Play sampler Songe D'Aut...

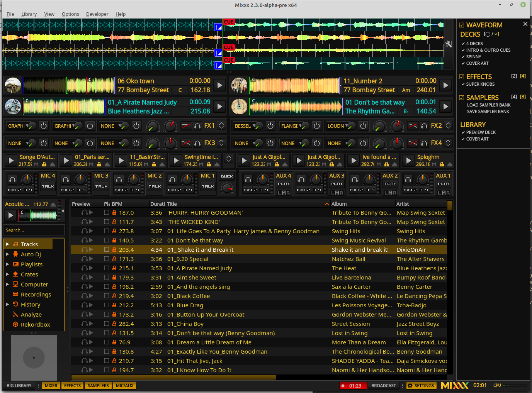(11, 160)
